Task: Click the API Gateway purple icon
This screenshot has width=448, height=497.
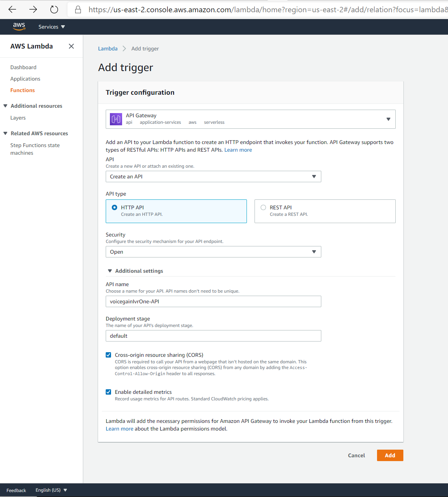Action: pyautogui.click(x=116, y=119)
